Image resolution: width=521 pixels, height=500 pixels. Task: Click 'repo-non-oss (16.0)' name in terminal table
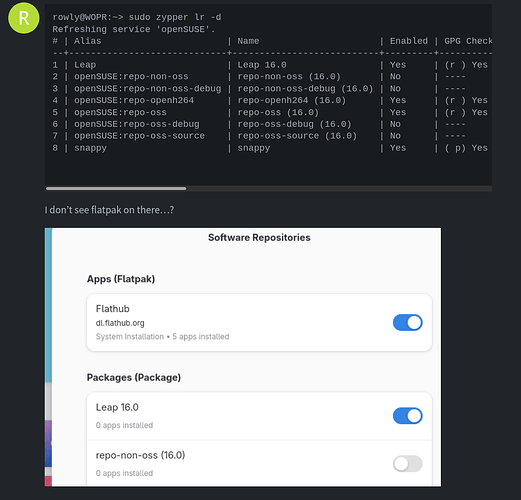pos(289,77)
